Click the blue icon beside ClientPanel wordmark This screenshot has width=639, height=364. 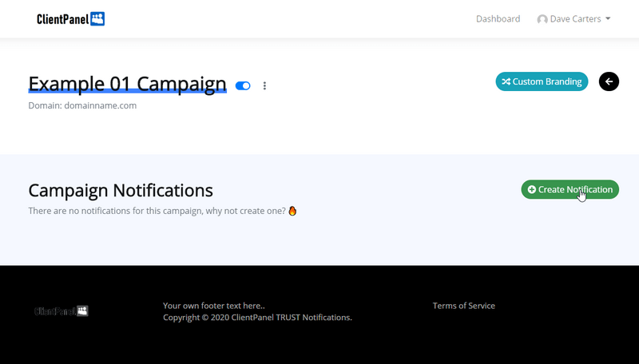tap(97, 19)
